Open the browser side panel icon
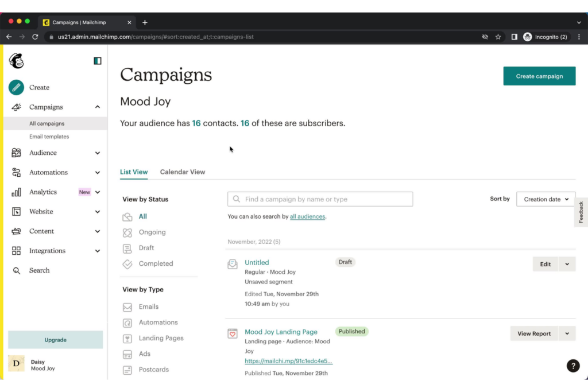Screen dimensions: 588x392 [514, 37]
